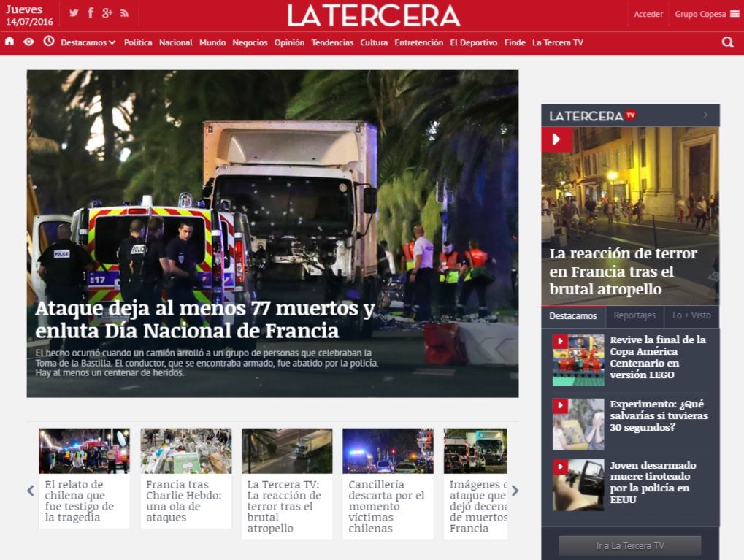Select the Lo + Visto tab
744x560 pixels.
pyautogui.click(x=691, y=316)
